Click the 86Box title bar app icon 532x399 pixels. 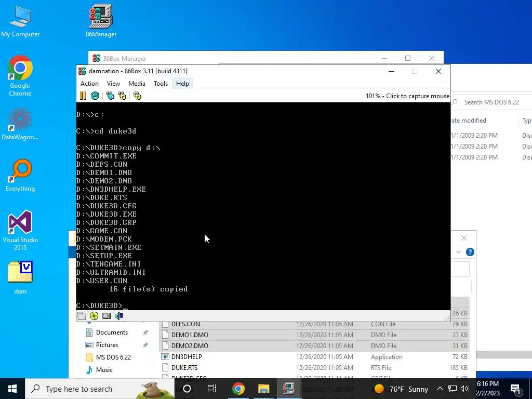pos(82,71)
